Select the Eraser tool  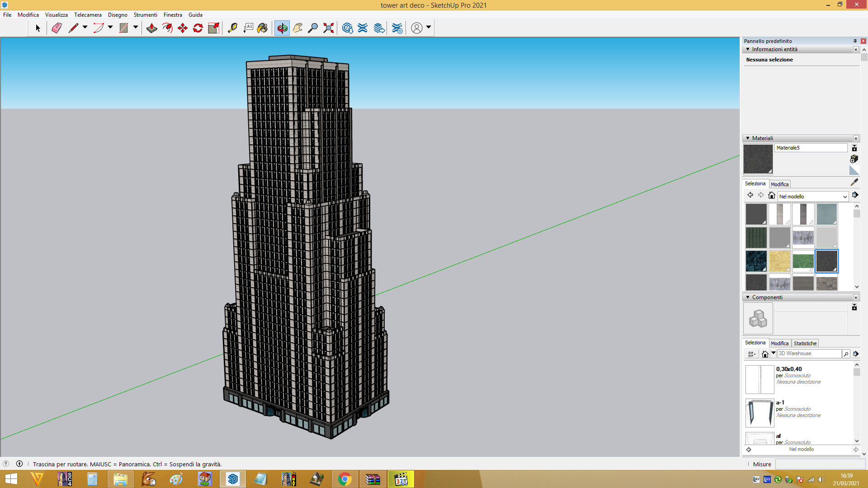57,28
